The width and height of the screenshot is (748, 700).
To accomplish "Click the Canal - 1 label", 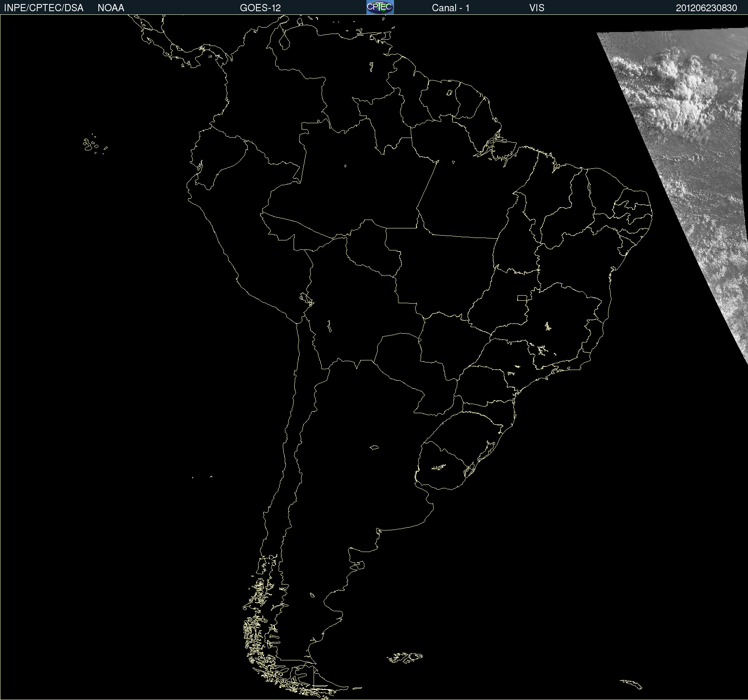I will [x=450, y=8].
